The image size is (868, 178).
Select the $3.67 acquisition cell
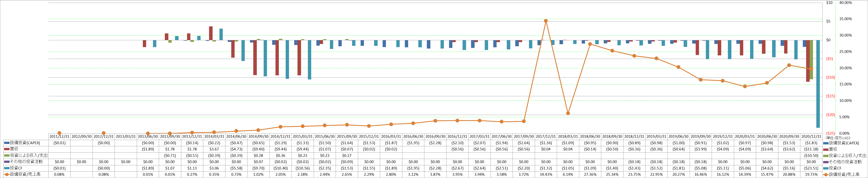[x=214, y=149]
